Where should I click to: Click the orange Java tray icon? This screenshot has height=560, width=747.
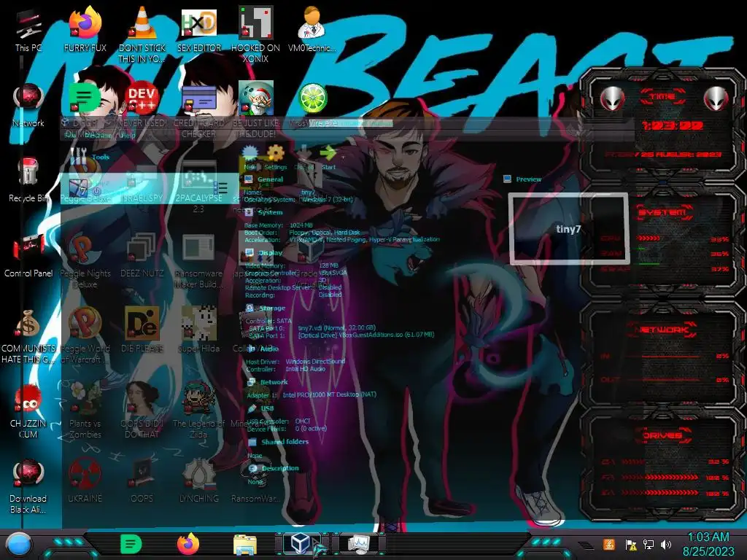point(609,544)
